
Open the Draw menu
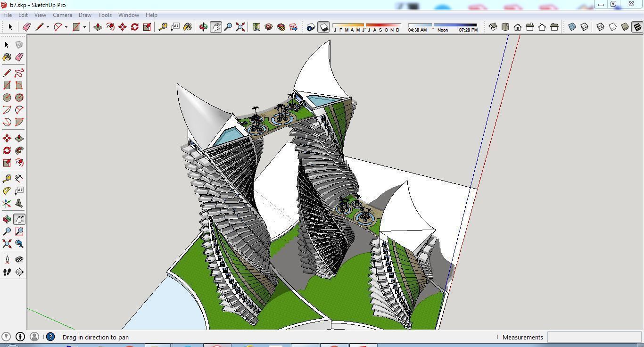point(85,15)
